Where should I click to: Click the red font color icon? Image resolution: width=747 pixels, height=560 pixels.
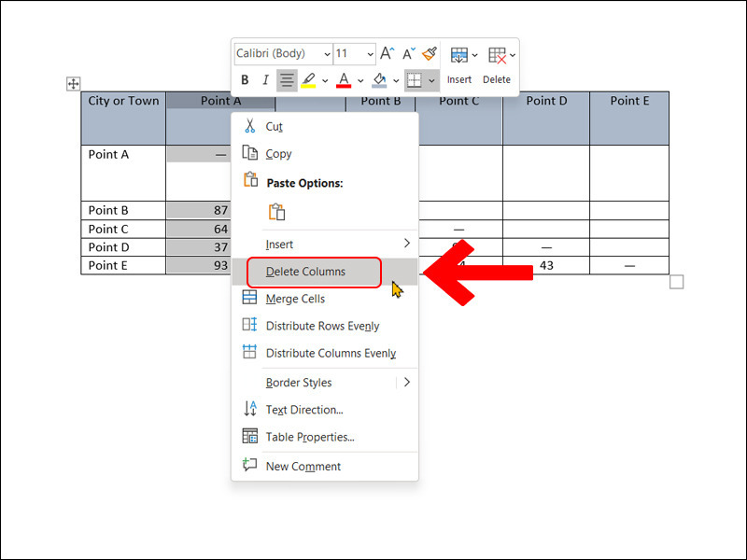(344, 80)
